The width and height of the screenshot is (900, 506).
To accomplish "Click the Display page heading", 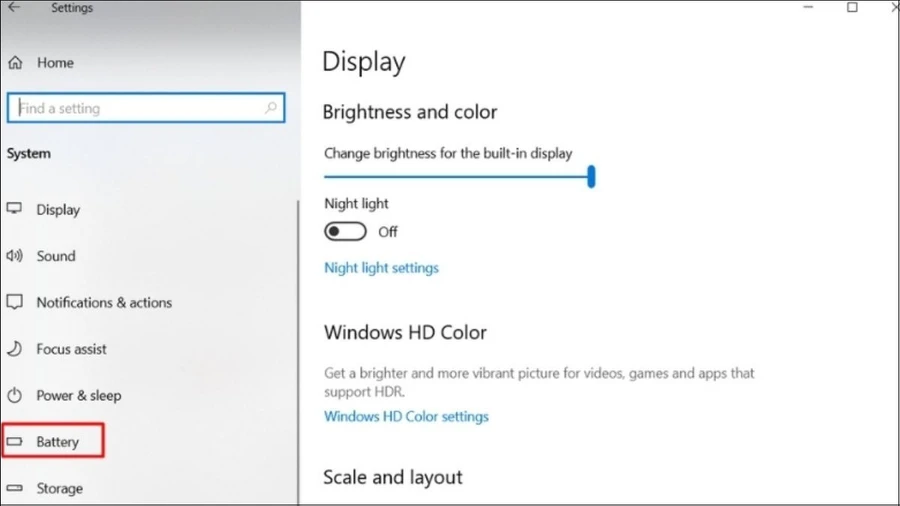I will click(x=364, y=61).
